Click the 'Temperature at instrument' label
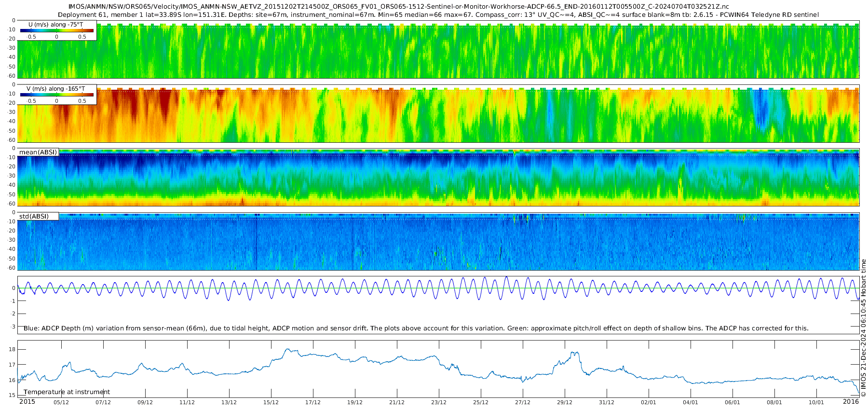Screen dimensions: 868x410 tap(67, 392)
